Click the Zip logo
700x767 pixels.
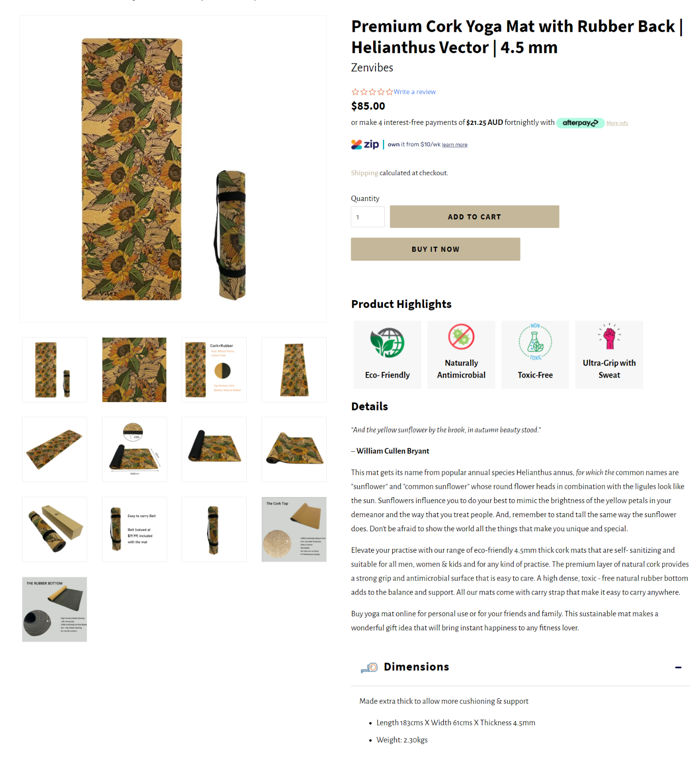[x=365, y=144]
